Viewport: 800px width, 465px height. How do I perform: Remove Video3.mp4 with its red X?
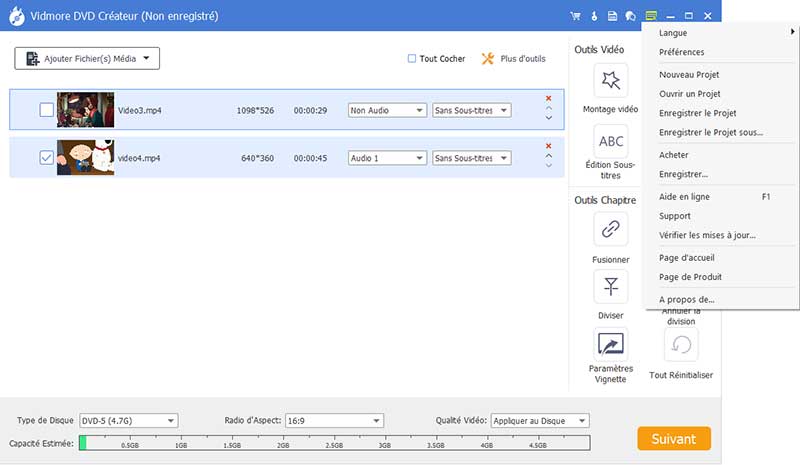click(548, 98)
